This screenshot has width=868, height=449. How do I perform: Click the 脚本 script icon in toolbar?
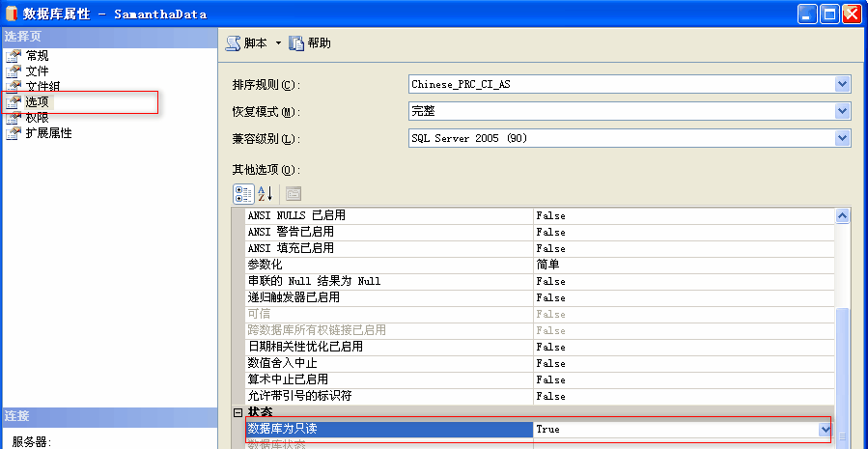point(234,43)
